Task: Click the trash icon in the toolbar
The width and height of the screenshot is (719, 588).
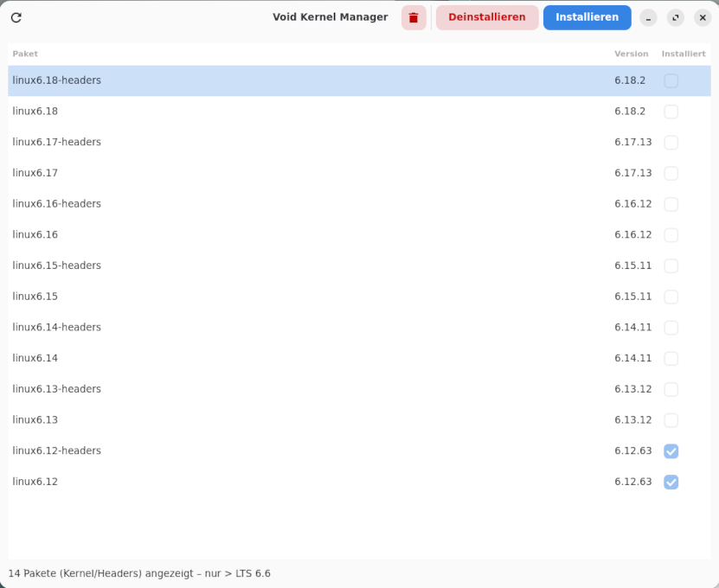Action: tap(413, 17)
